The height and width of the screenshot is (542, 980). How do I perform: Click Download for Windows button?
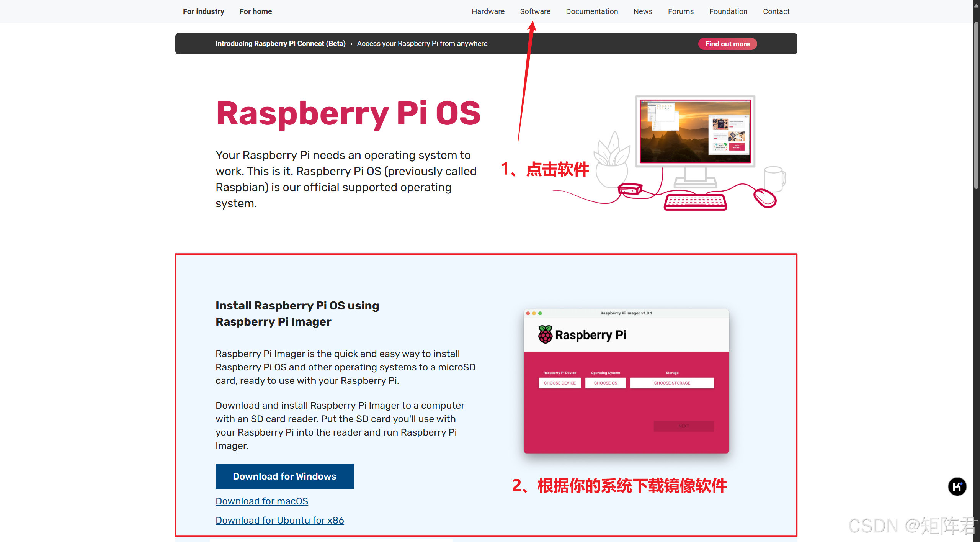(284, 476)
